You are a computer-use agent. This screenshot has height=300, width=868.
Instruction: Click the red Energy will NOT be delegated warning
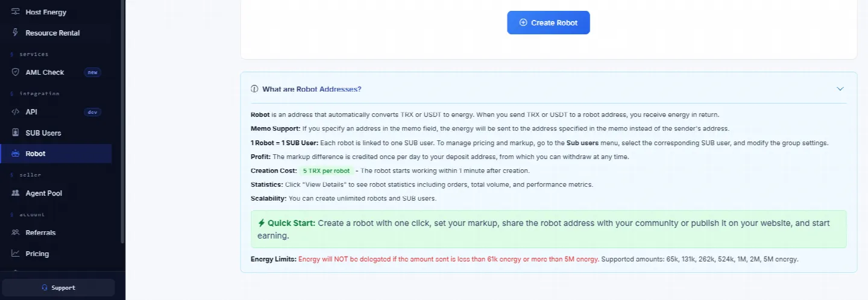point(448,259)
